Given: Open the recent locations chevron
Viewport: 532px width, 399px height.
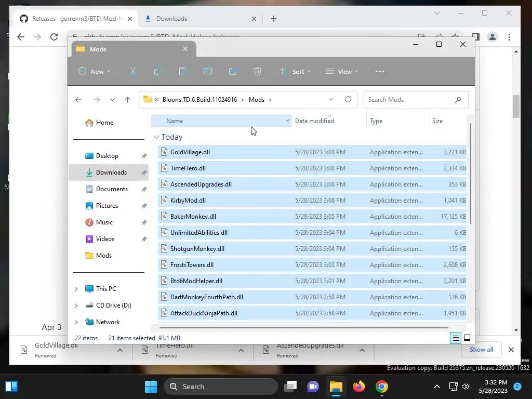Looking at the screenshot, I should (112, 100).
